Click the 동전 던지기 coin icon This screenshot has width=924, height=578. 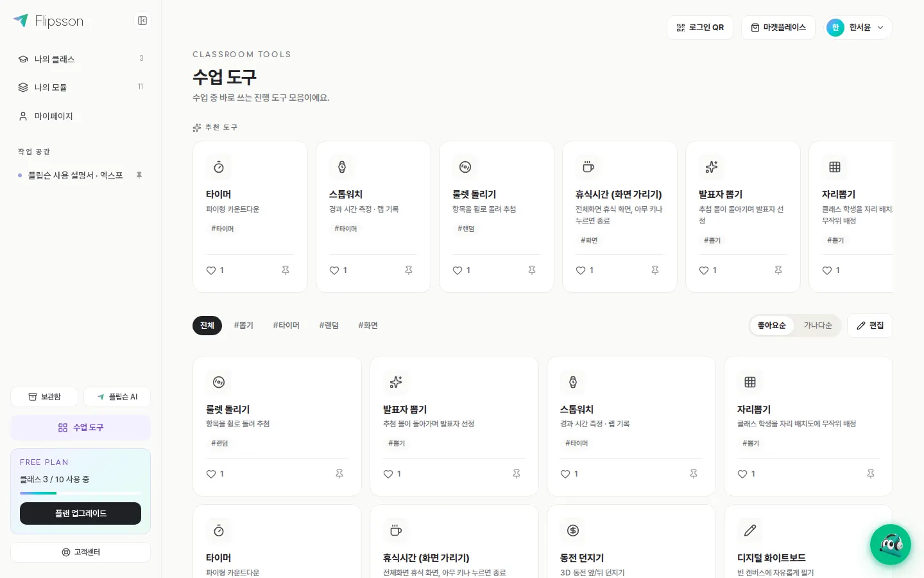573,530
